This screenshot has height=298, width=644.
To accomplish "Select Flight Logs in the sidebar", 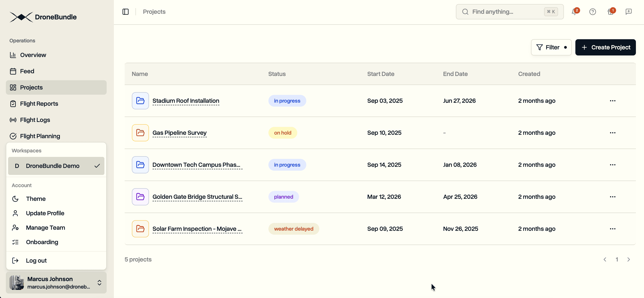I will tap(35, 120).
